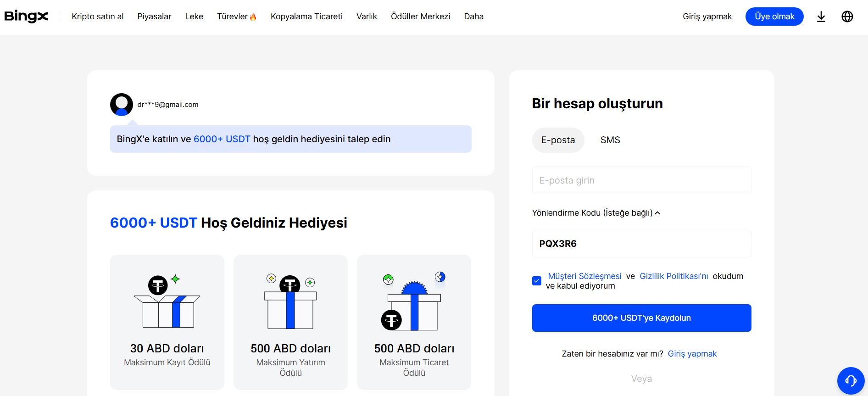
Task: Open Kopyalama Ticareti menu item
Action: tap(306, 17)
